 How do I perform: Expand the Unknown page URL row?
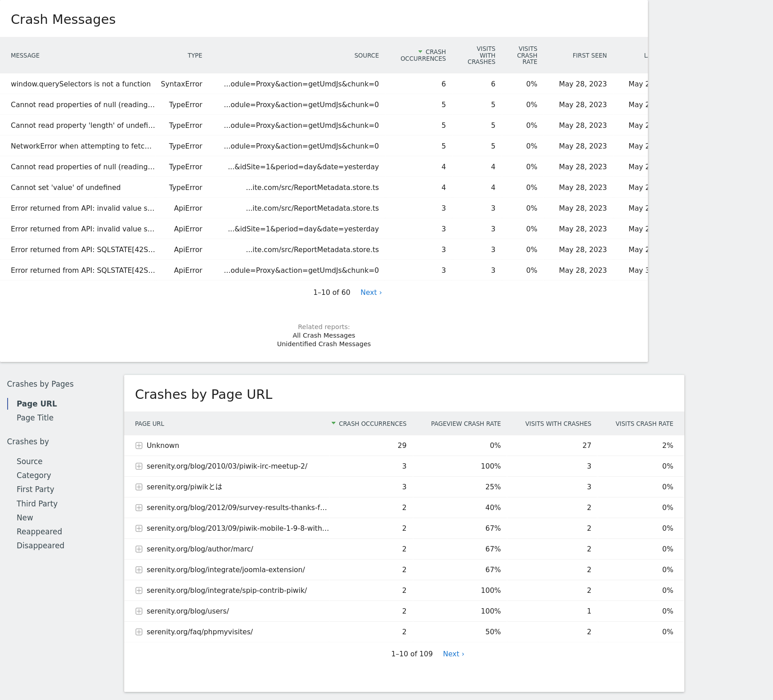[x=139, y=446]
